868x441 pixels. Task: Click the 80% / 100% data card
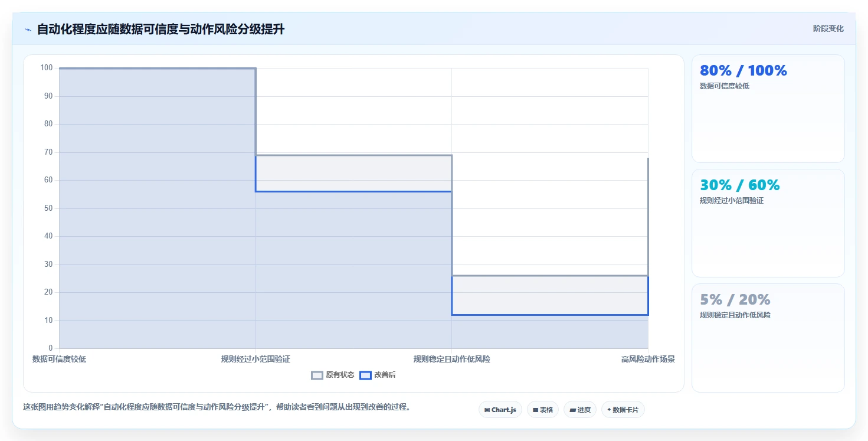[768, 109]
